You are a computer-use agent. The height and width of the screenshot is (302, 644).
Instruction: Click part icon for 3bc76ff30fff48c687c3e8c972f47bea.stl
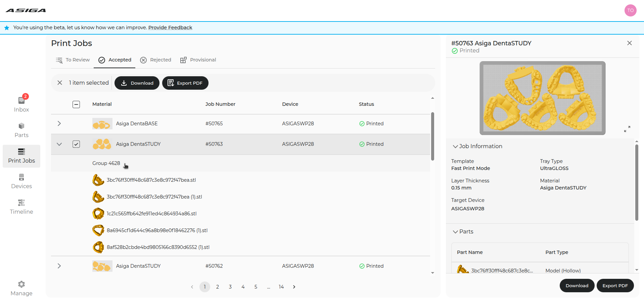click(98, 180)
